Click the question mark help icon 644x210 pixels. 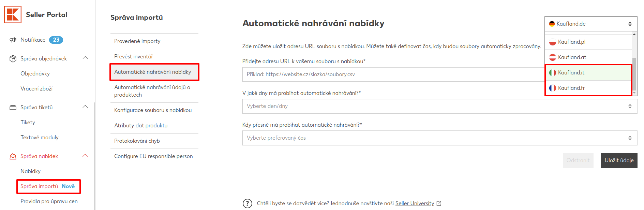(x=248, y=204)
